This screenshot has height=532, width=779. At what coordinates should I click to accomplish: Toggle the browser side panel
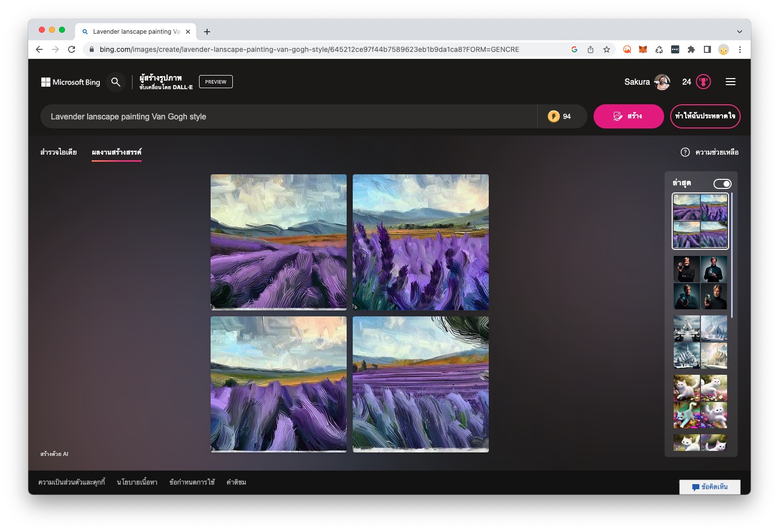click(x=707, y=49)
